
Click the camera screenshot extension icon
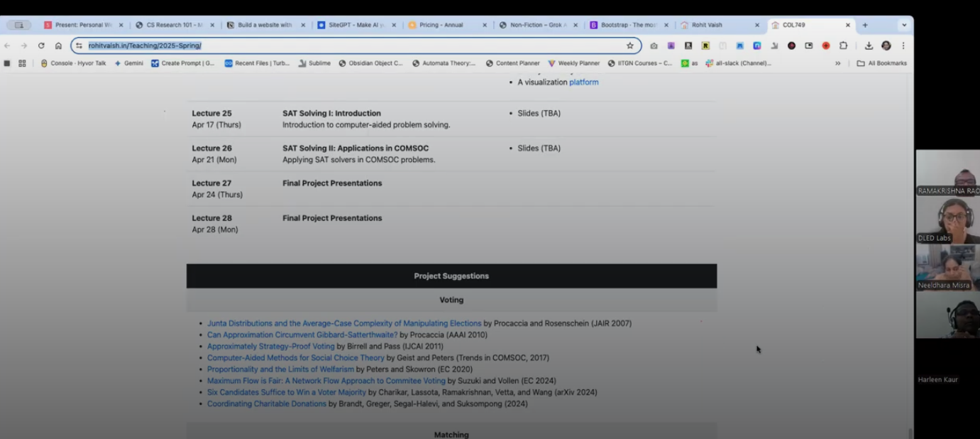pyautogui.click(x=654, y=45)
